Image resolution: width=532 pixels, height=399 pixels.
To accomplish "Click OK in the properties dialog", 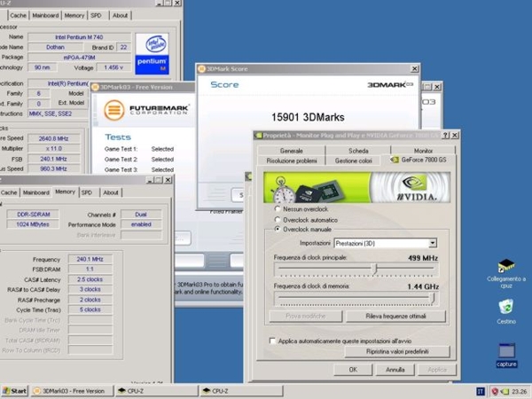I will click(353, 370).
